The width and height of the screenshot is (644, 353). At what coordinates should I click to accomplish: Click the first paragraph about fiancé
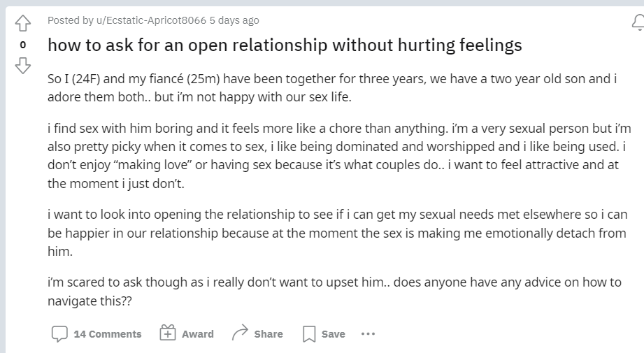[x=332, y=88]
